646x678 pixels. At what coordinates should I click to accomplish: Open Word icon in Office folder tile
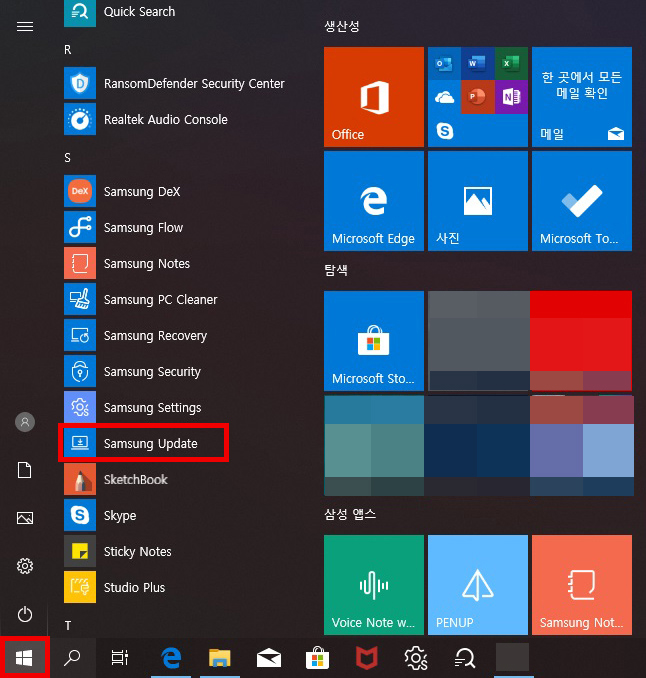(477, 64)
